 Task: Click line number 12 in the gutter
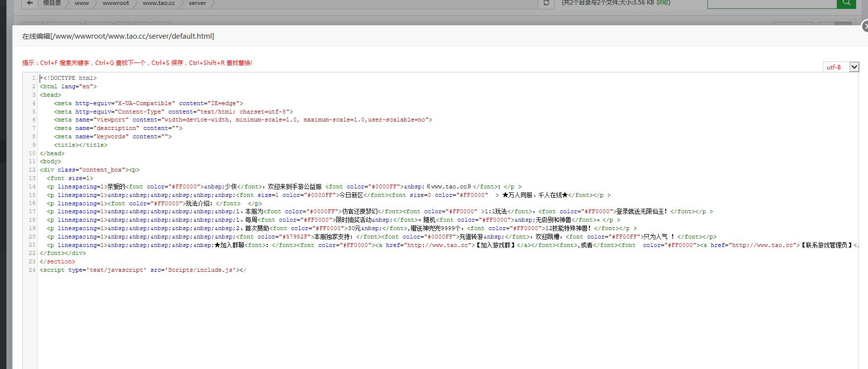[32, 170]
